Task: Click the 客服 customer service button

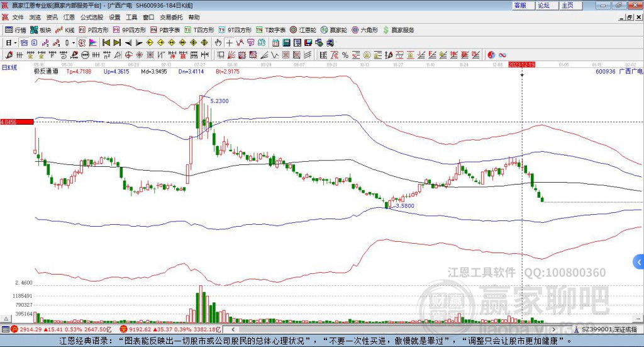Action: point(523,5)
